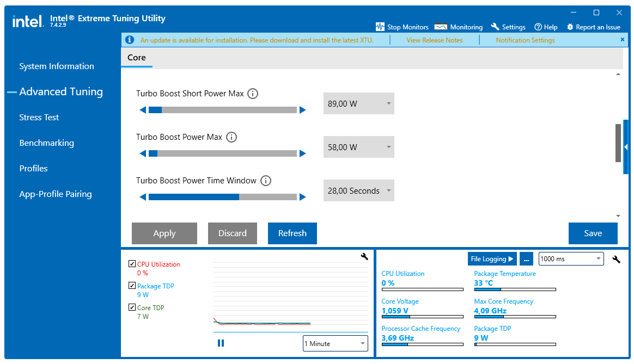This screenshot has height=364, width=634.
Task: Increase Turbo Boost Power Max with right arrow
Action: click(303, 153)
